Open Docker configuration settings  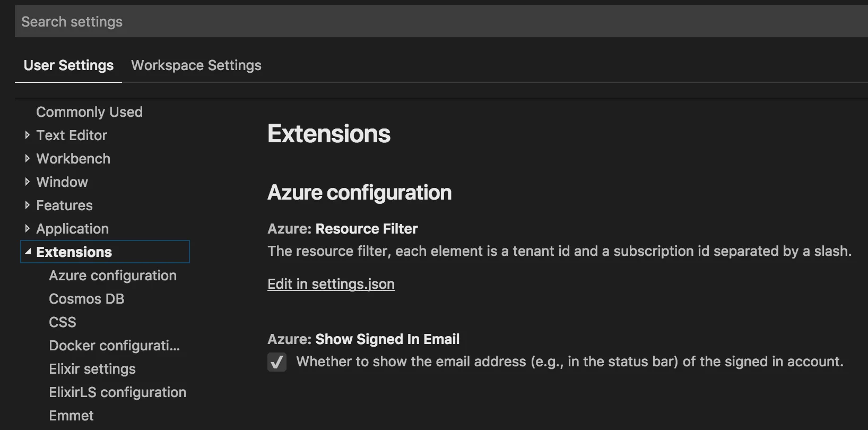(114, 346)
